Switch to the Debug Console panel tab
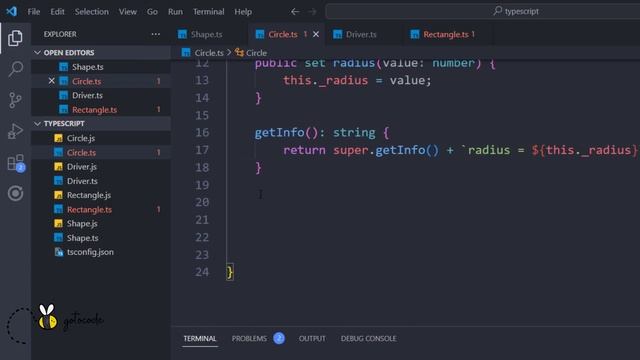The width and height of the screenshot is (640, 360). [369, 338]
